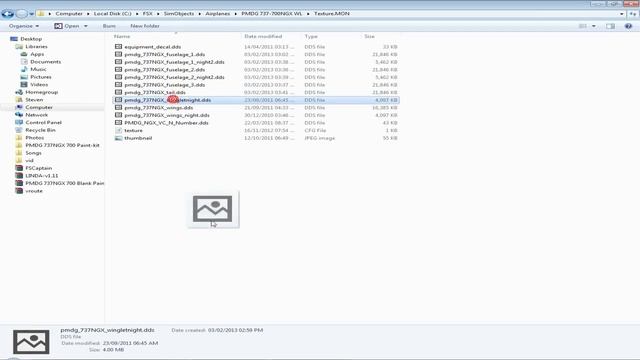Click the Forward navigation arrow button
This screenshot has height=360, width=640.
[x=22, y=14]
